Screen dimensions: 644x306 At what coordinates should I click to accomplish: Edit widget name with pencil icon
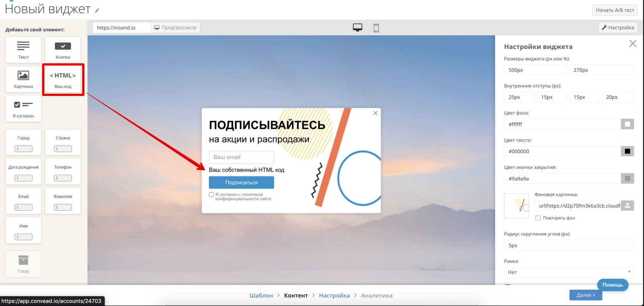pos(97,10)
